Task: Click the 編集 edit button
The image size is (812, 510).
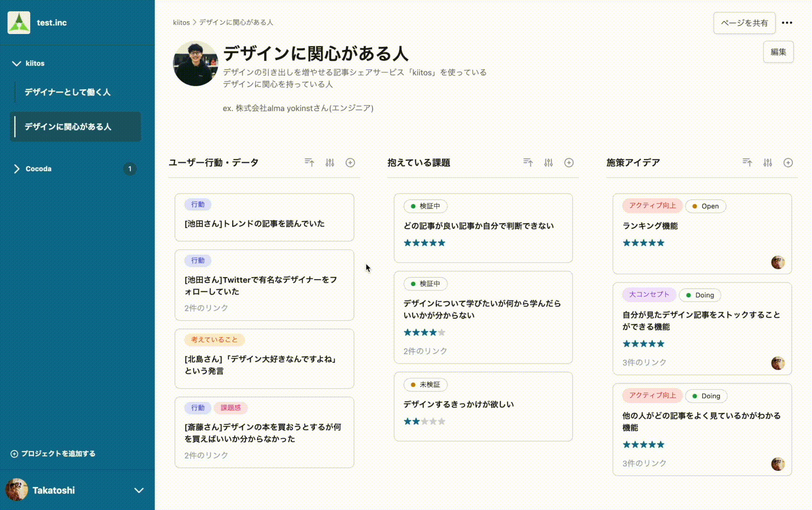Action: click(778, 52)
